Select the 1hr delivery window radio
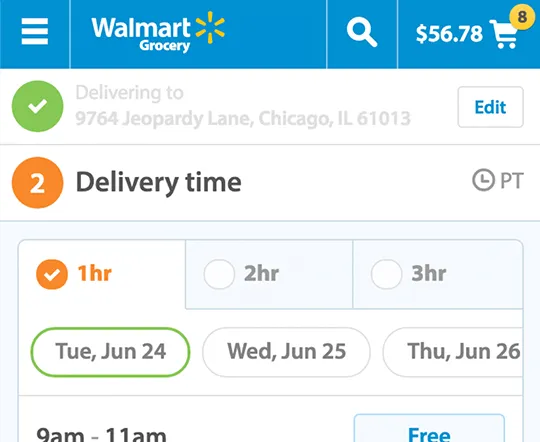The height and width of the screenshot is (442, 540). pyautogui.click(x=52, y=274)
